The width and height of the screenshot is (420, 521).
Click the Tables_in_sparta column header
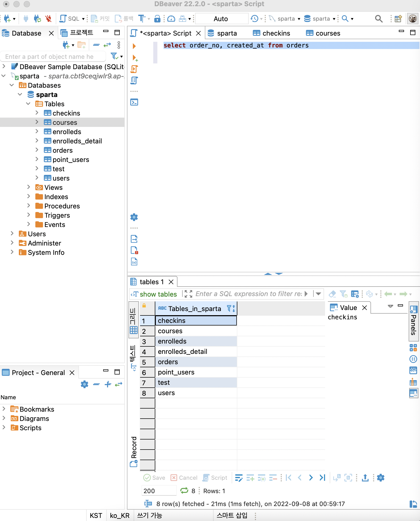196,308
